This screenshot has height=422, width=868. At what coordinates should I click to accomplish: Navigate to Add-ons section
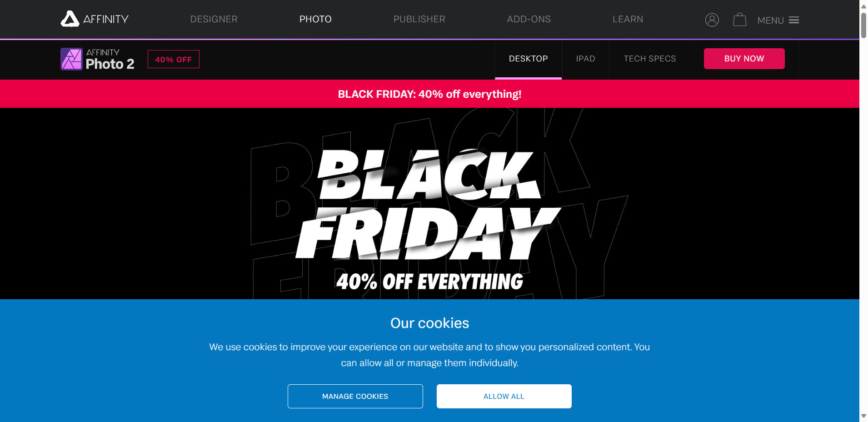(x=529, y=19)
